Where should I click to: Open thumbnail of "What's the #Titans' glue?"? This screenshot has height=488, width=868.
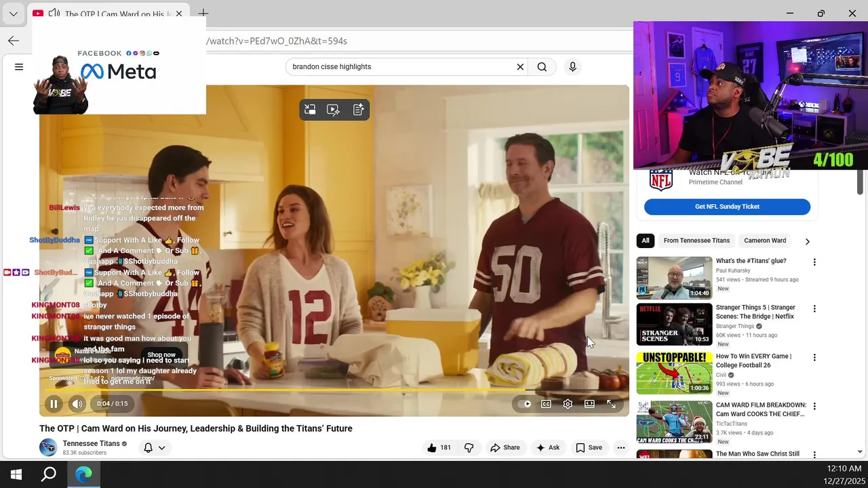[x=674, y=278]
